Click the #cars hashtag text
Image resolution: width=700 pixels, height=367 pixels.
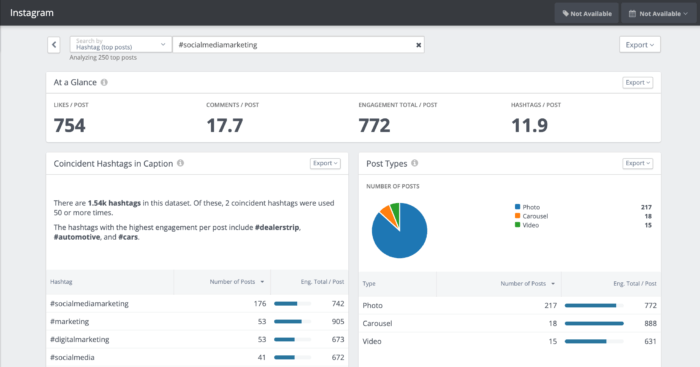point(128,237)
